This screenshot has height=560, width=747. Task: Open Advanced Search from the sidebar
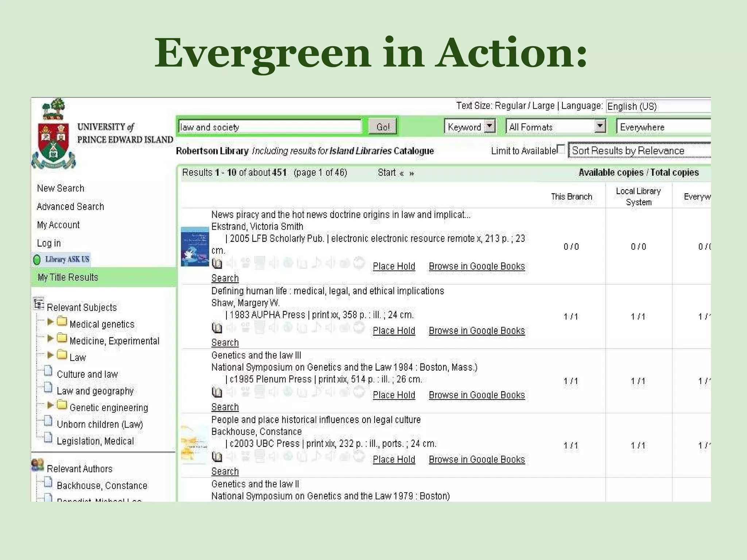click(x=70, y=207)
